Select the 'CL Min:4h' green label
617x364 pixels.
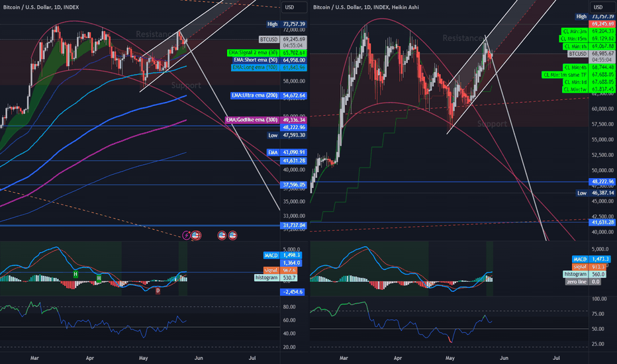point(589,68)
